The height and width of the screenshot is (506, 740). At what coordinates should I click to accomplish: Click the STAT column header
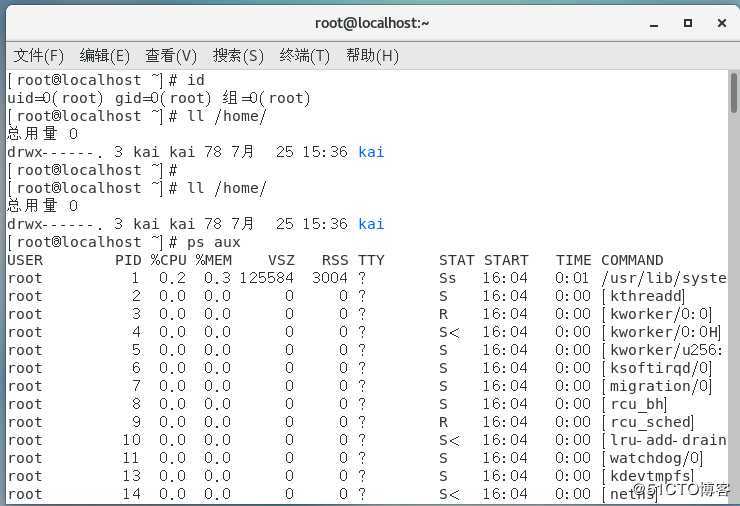(x=456, y=260)
